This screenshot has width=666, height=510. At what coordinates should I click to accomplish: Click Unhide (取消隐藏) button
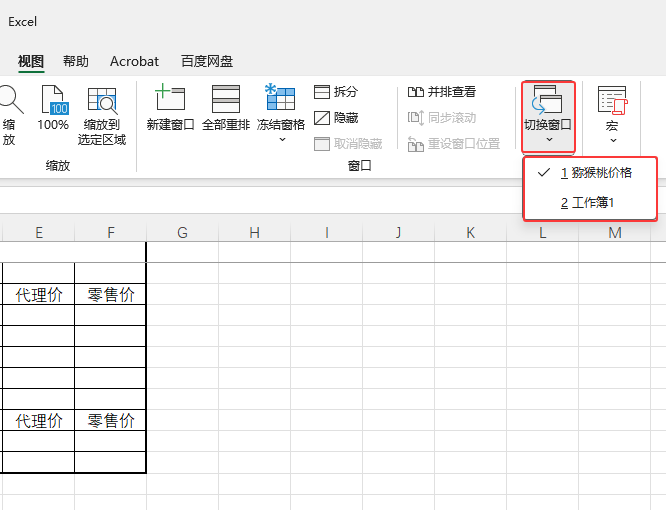click(x=348, y=144)
